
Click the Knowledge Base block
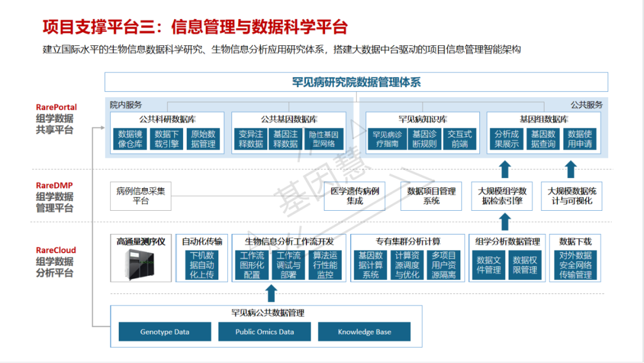coord(364,332)
